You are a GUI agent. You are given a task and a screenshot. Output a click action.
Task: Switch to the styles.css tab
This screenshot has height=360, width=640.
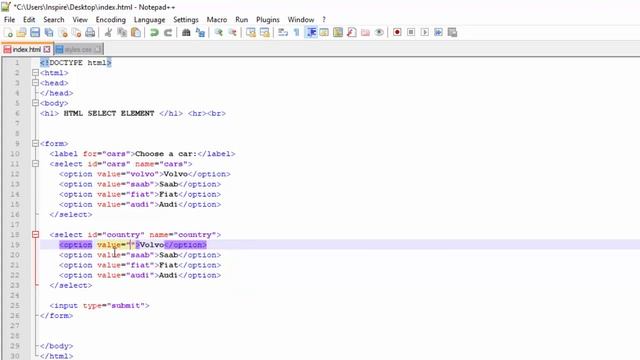click(x=78, y=49)
